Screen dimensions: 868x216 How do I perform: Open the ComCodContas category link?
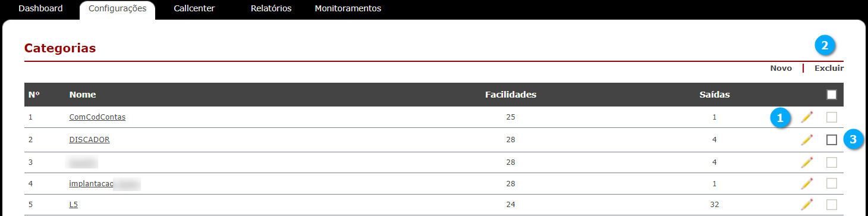[98, 117]
